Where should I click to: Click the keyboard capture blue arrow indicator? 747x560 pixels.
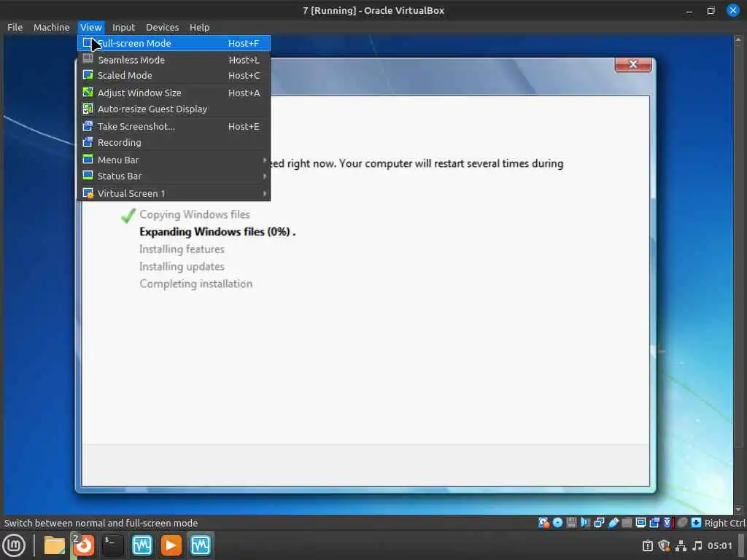point(696,523)
